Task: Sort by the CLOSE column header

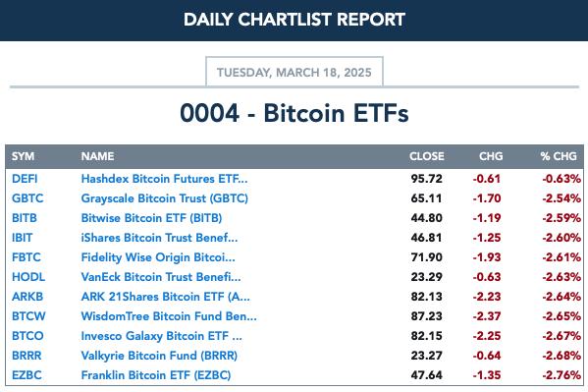Action: pos(427,156)
